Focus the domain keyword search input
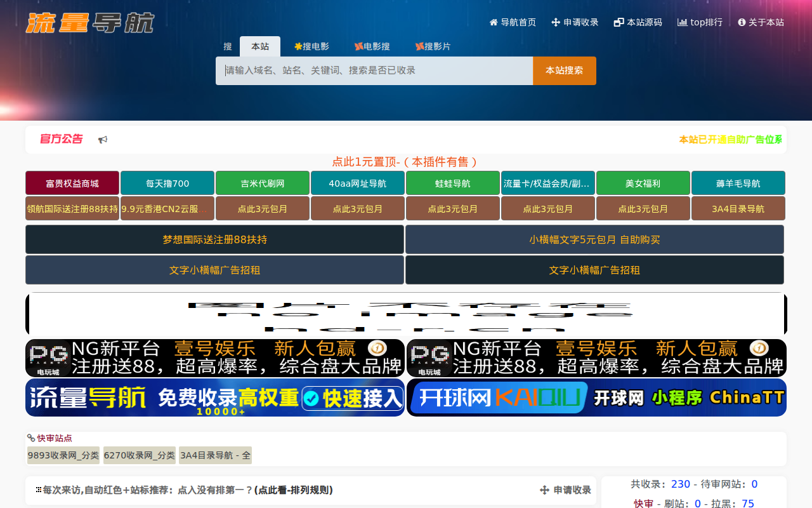 [x=374, y=70]
